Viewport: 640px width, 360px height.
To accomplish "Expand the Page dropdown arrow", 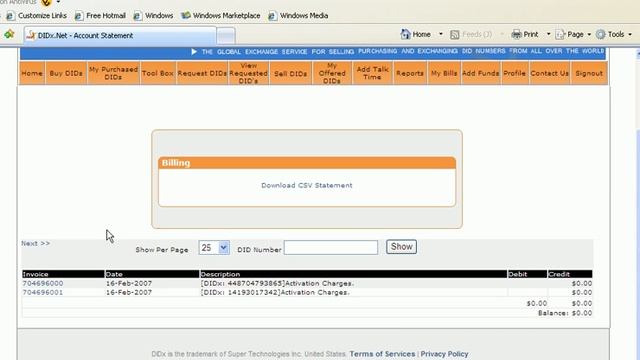I will 589,35.
